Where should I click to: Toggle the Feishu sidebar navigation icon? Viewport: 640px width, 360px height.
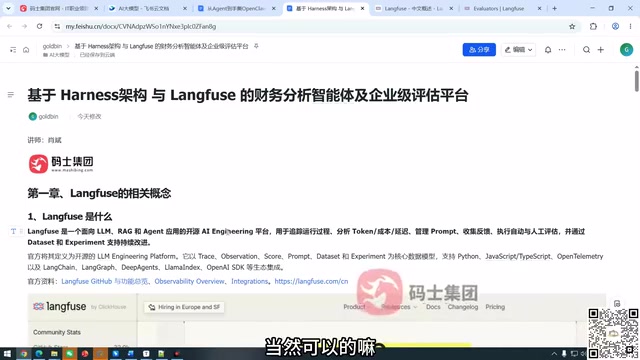tap(13, 50)
